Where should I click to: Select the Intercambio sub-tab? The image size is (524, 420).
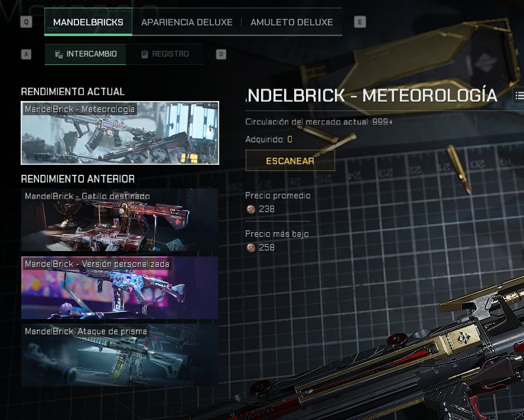[86, 54]
